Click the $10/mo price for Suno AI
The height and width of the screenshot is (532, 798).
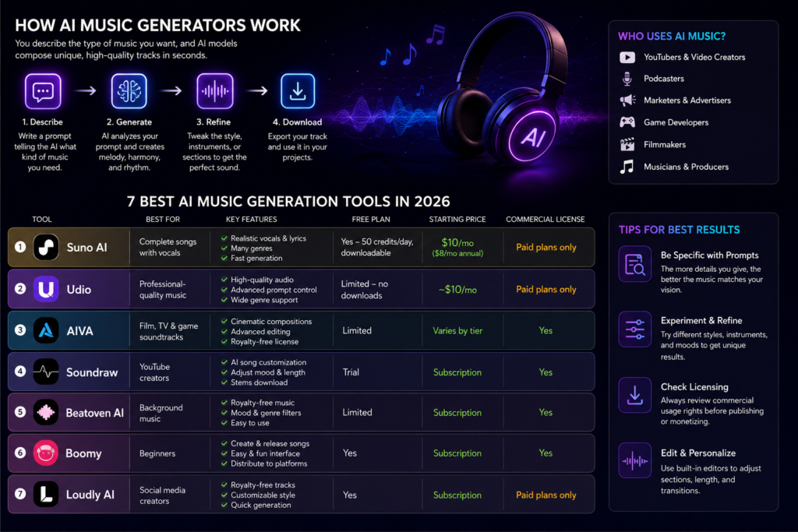pyautogui.click(x=457, y=242)
